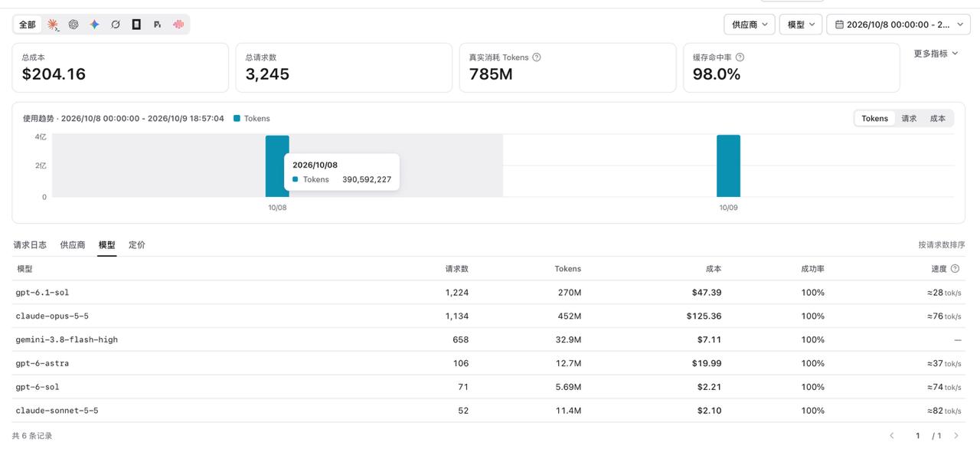
Task: Switch to the 模型 tab below chart
Action: pos(107,245)
